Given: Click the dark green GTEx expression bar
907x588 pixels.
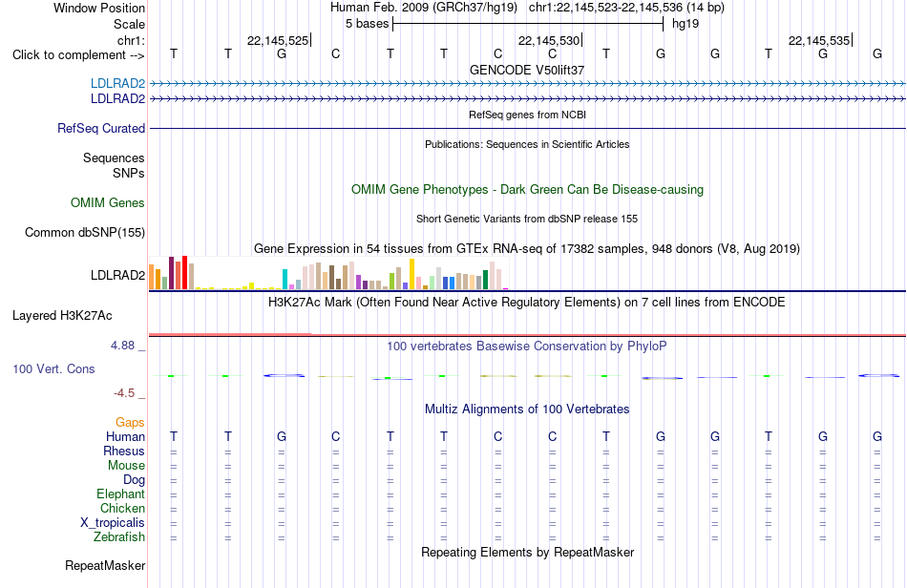Looking at the screenshot, I should (485, 280).
